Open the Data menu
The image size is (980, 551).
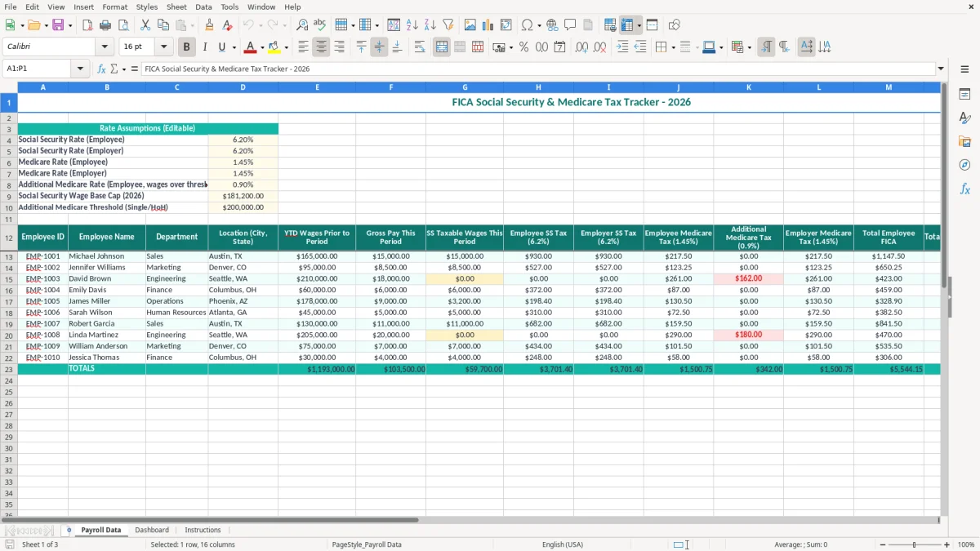tap(203, 7)
